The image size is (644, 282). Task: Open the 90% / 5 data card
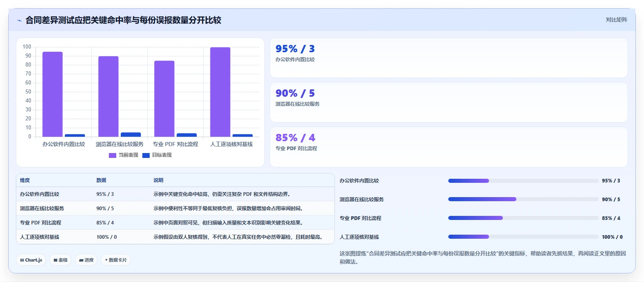pos(449,102)
